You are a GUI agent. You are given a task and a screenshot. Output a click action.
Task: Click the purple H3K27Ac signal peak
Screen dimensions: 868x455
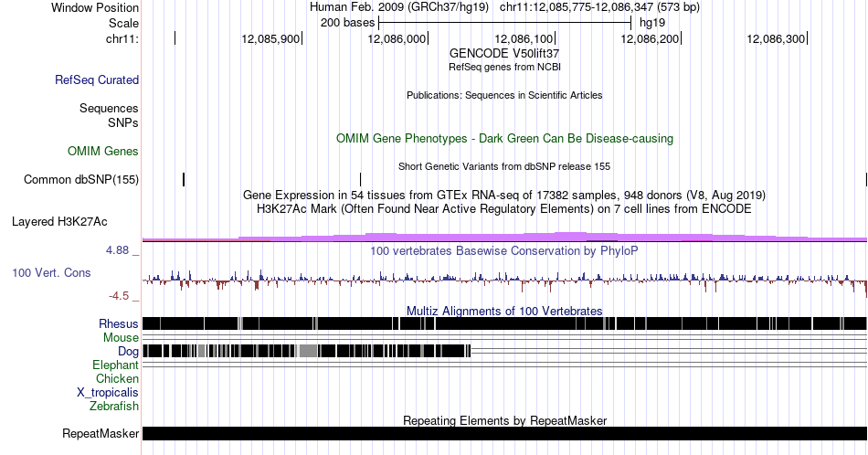[570, 237]
